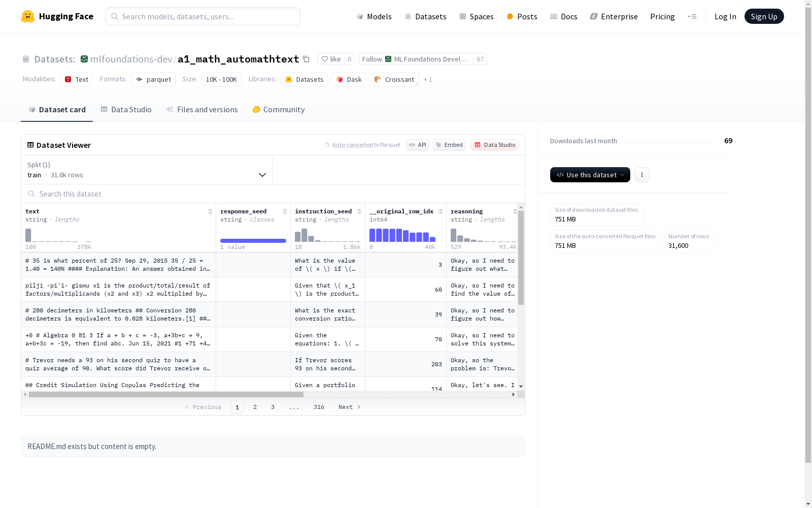Screen dimensions: 812x508
Task: Switch to the Data Studio tab
Action: (x=126, y=110)
